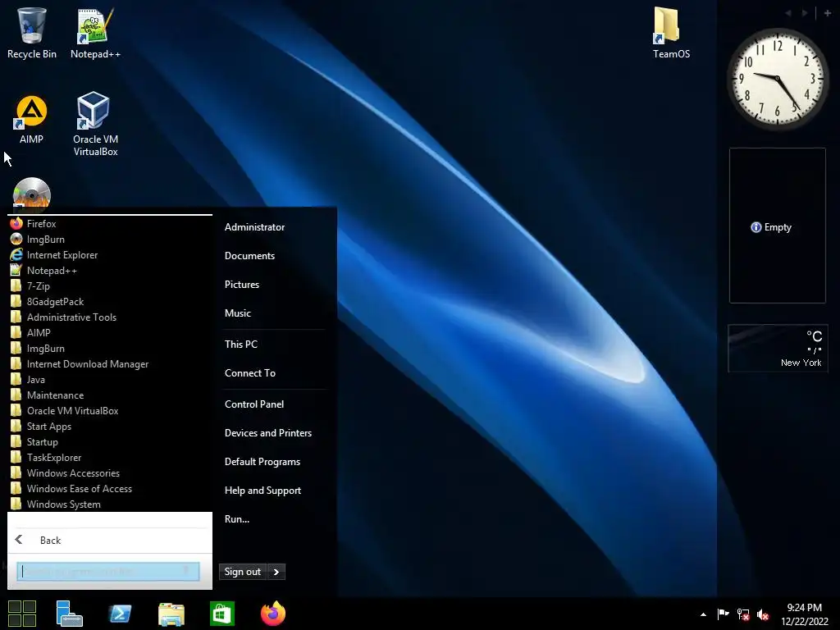
Task: Select the TeamOS folder on desktop
Action: pyautogui.click(x=671, y=32)
